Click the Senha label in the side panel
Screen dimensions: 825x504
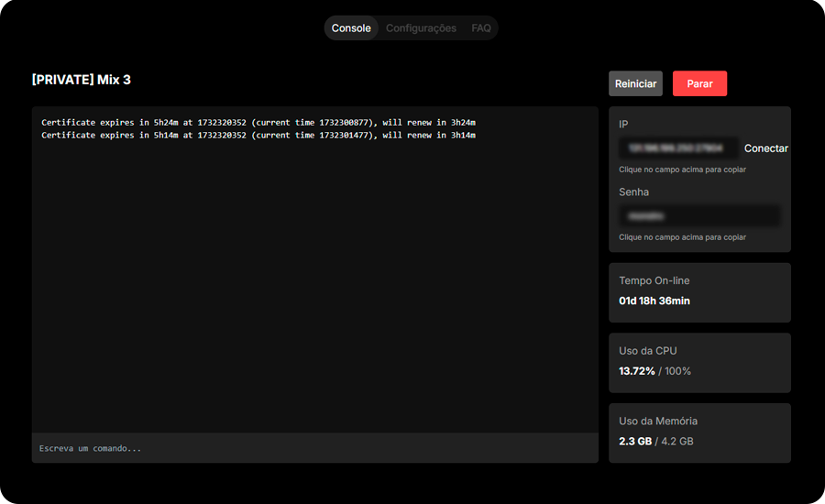633,192
